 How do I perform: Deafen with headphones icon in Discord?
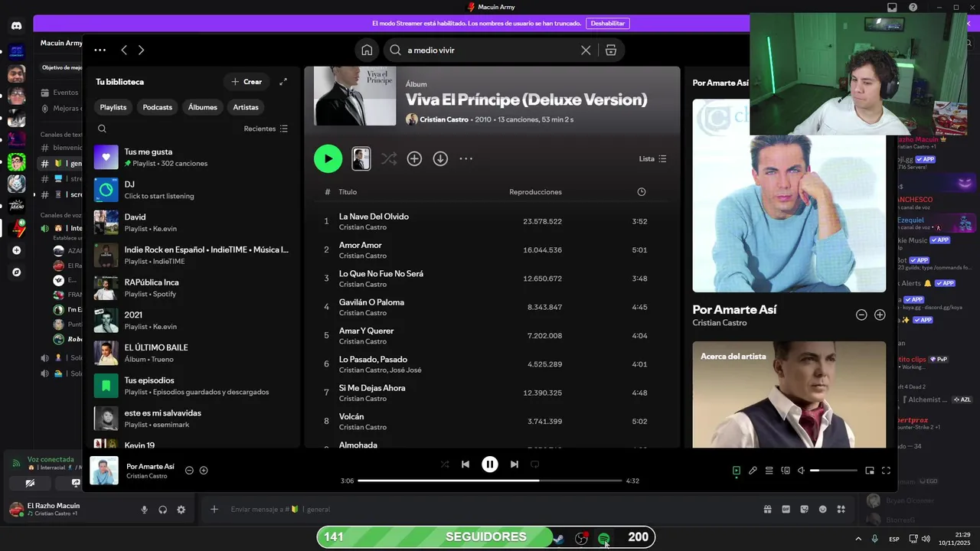click(163, 510)
